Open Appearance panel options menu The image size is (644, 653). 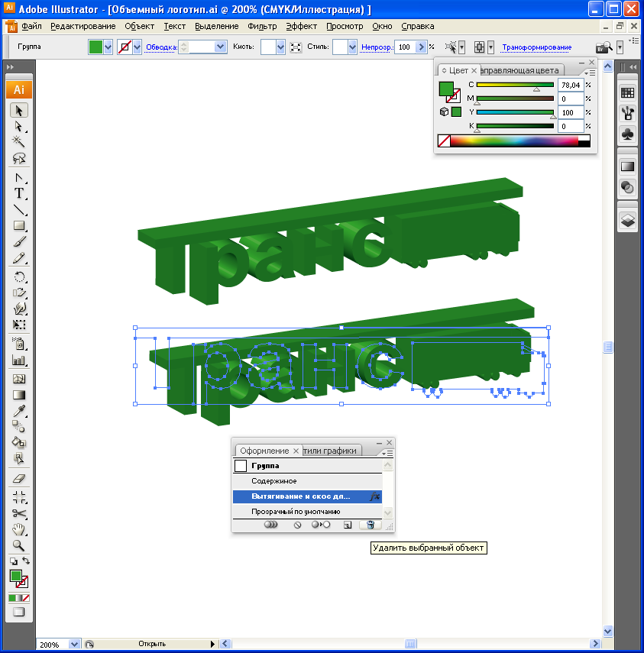point(388,453)
